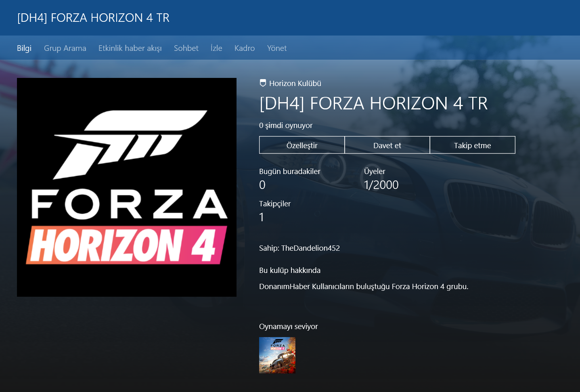Click the 'Oynamayı seviyor' heading
The width and height of the screenshot is (580, 392).
(289, 326)
